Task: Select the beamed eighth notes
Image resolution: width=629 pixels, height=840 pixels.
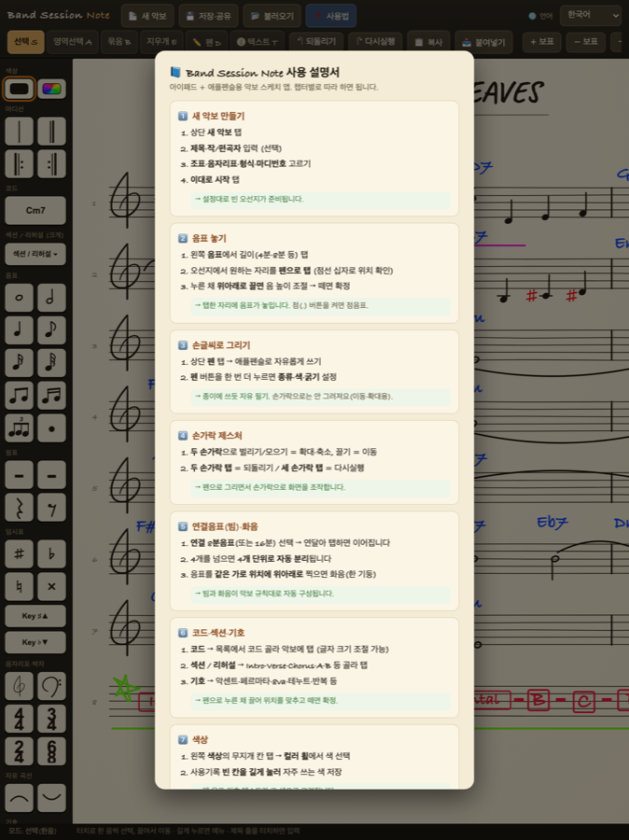Action: click(20, 396)
